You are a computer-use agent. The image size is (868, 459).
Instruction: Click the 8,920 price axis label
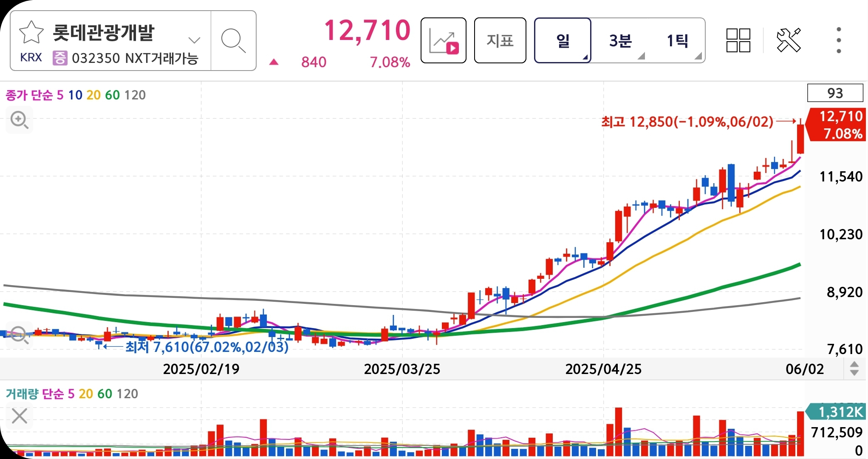(845, 292)
